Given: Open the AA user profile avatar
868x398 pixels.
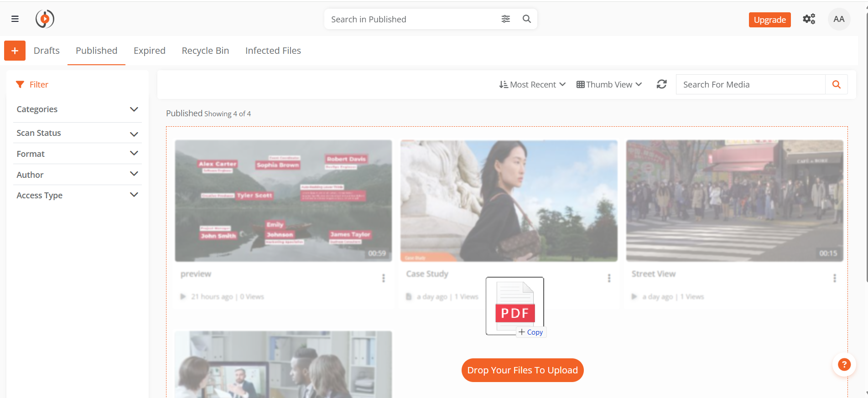Looking at the screenshot, I should (x=838, y=19).
